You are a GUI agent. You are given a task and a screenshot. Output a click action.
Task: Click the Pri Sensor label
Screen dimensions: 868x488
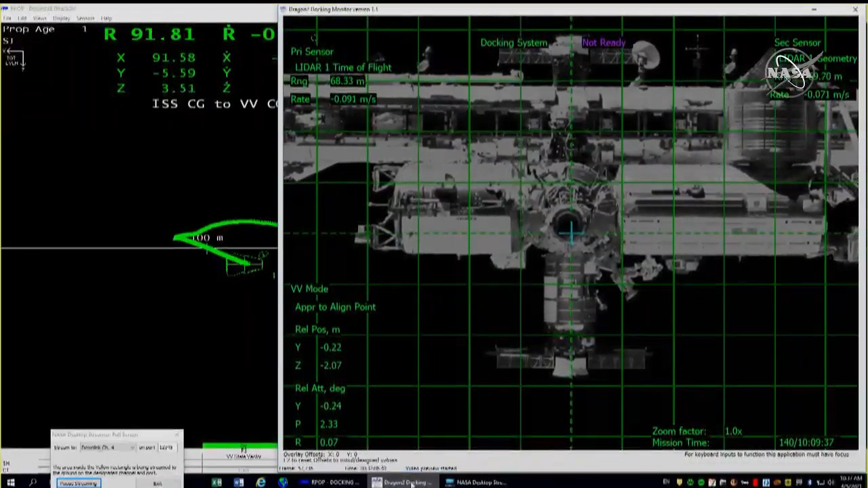(x=312, y=52)
